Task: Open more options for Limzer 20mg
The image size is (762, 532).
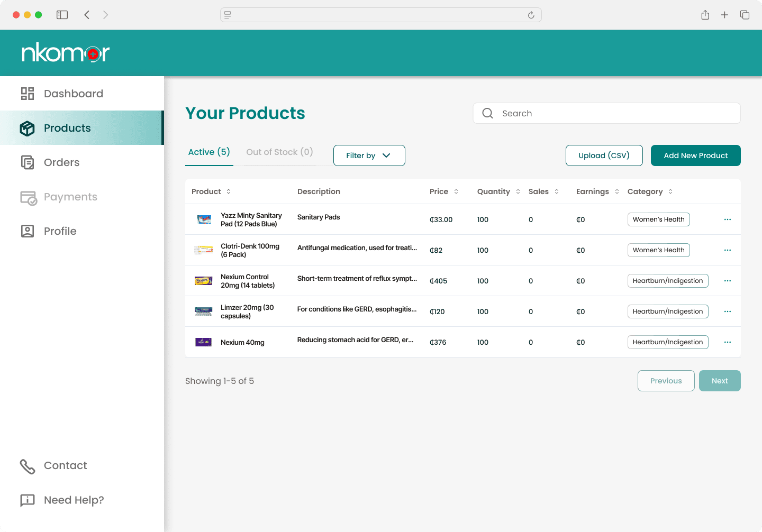Action: [x=728, y=311]
